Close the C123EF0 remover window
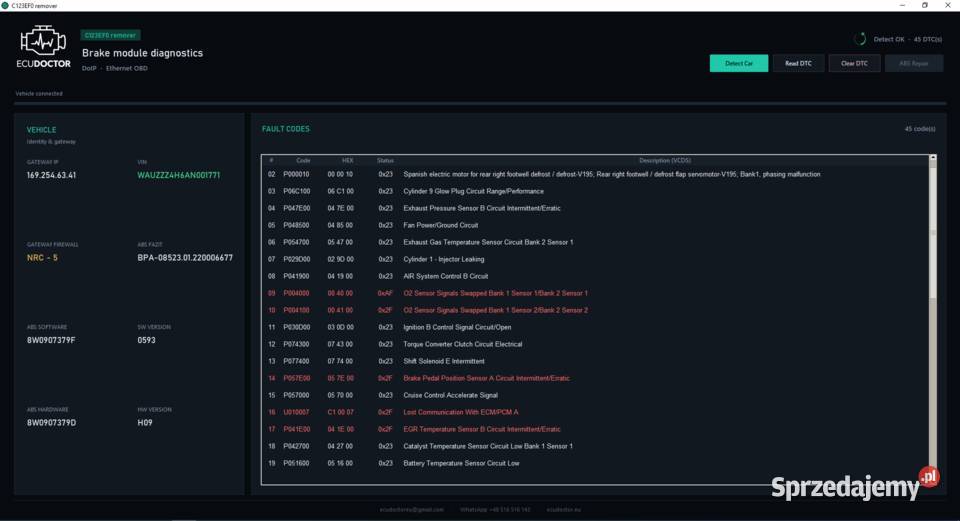This screenshot has width=960, height=521. pos(948,6)
